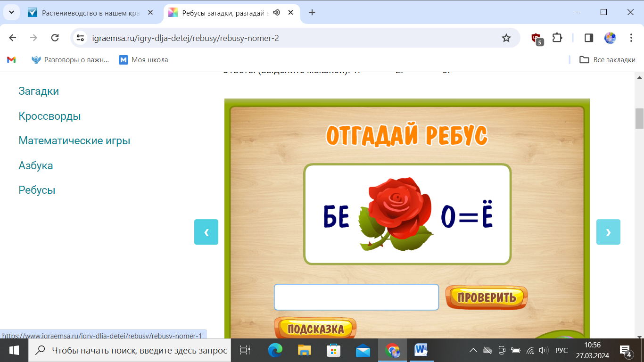The height and width of the screenshot is (362, 644).
Task: Toggle the Chrome side panel
Action: point(588,38)
